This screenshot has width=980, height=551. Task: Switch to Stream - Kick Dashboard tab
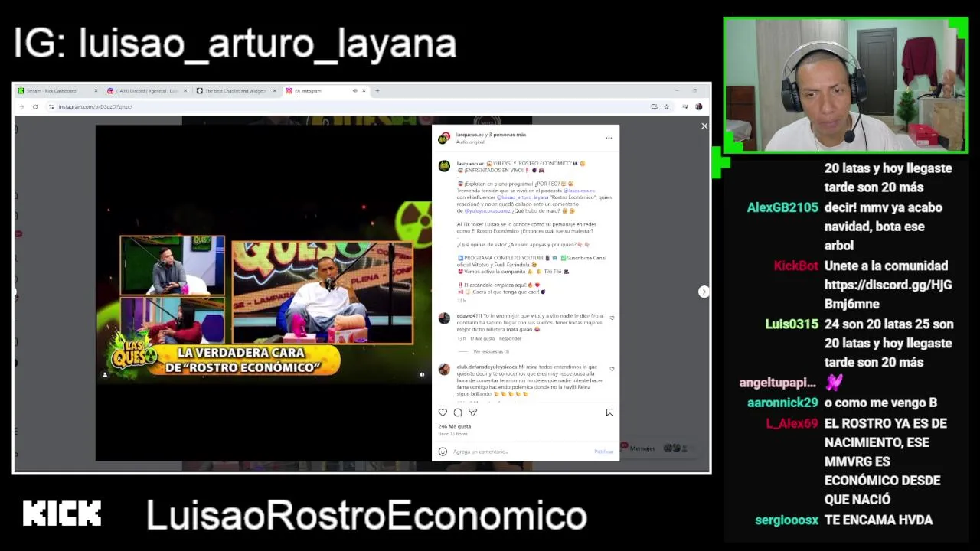click(x=57, y=90)
